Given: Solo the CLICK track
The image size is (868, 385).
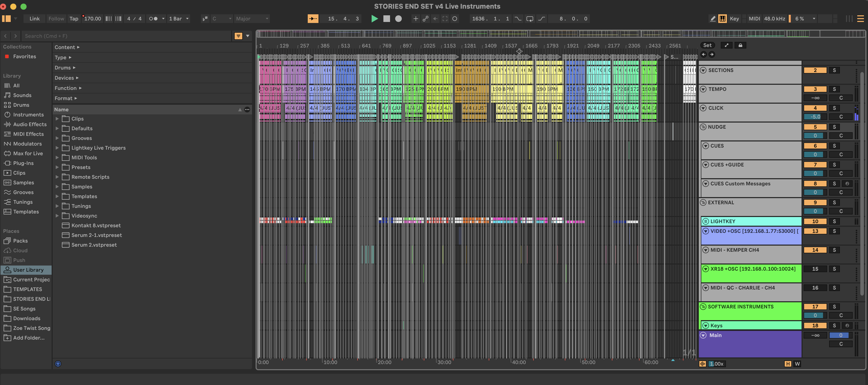Looking at the screenshot, I should coord(834,108).
